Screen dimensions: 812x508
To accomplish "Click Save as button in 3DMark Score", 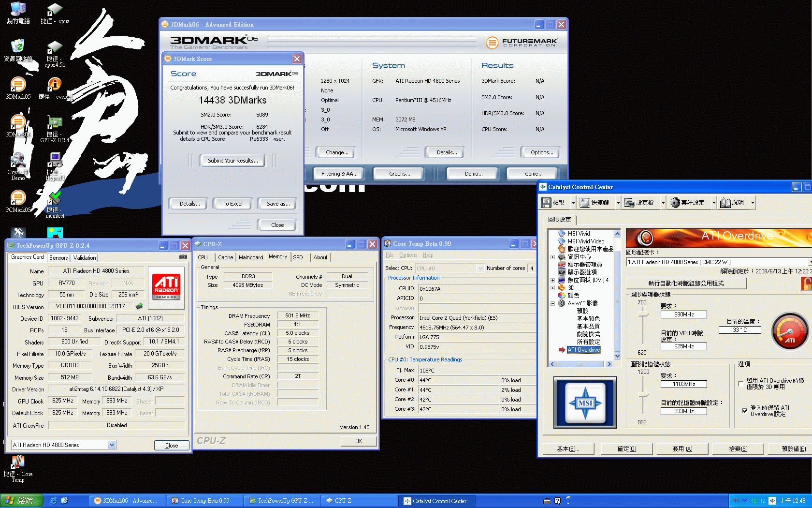I will click(x=278, y=204).
